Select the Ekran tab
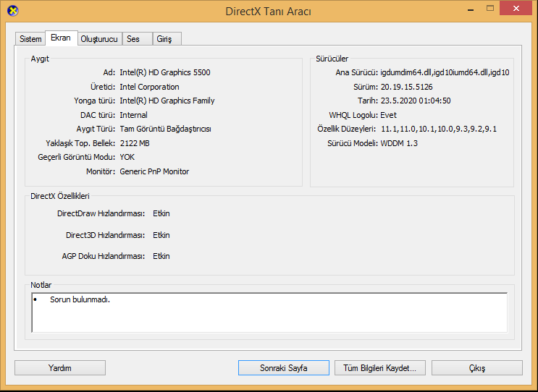 click(x=61, y=38)
